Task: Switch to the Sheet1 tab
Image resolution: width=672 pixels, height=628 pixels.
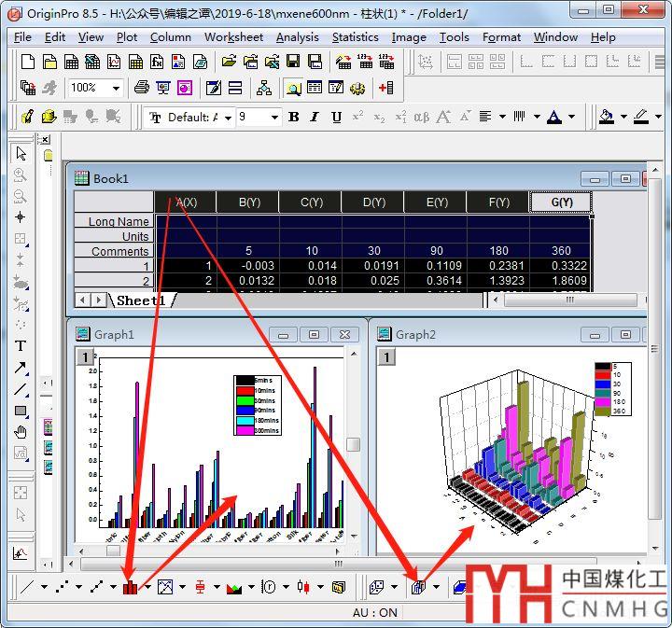Action: click(x=140, y=300)
